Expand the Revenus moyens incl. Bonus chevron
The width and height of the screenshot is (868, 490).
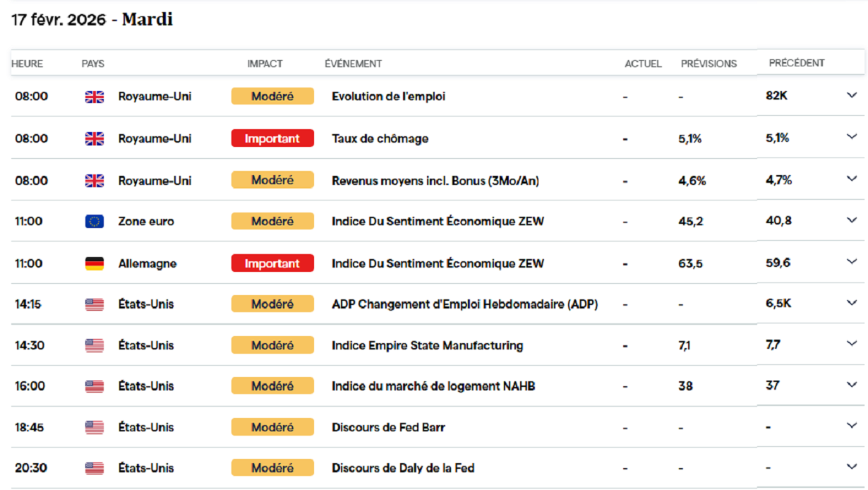coord(852,179)
